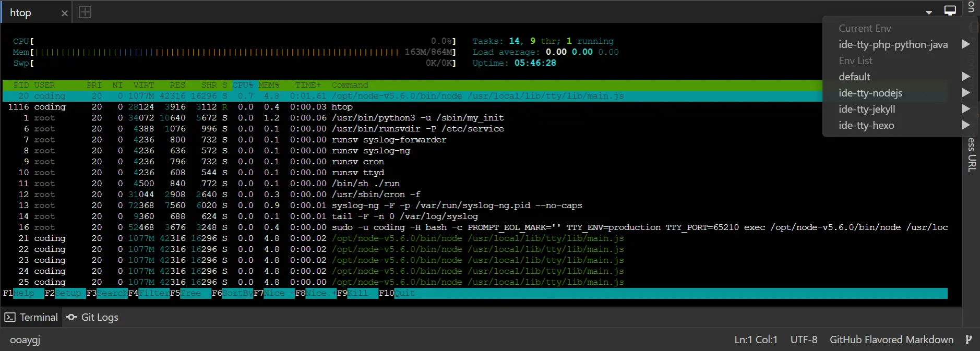Pick ide-tty-jekyll environment

[x=867, y=109]
